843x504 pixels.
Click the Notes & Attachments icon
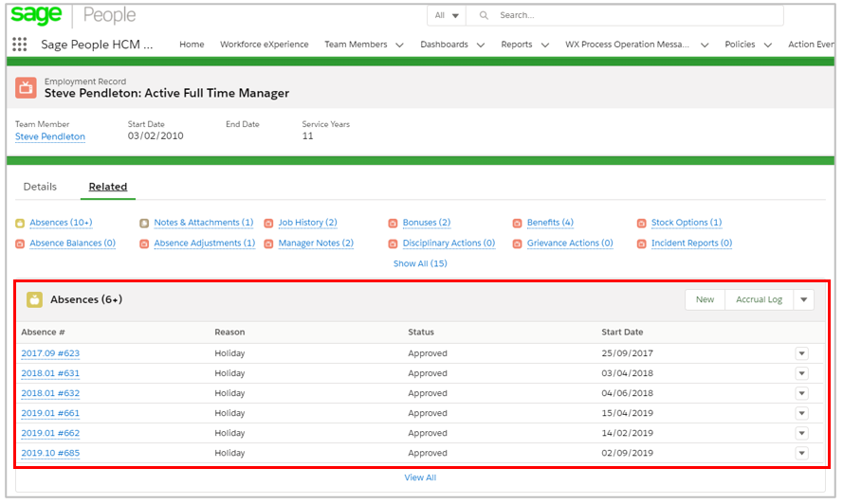[x=144, y=223]
